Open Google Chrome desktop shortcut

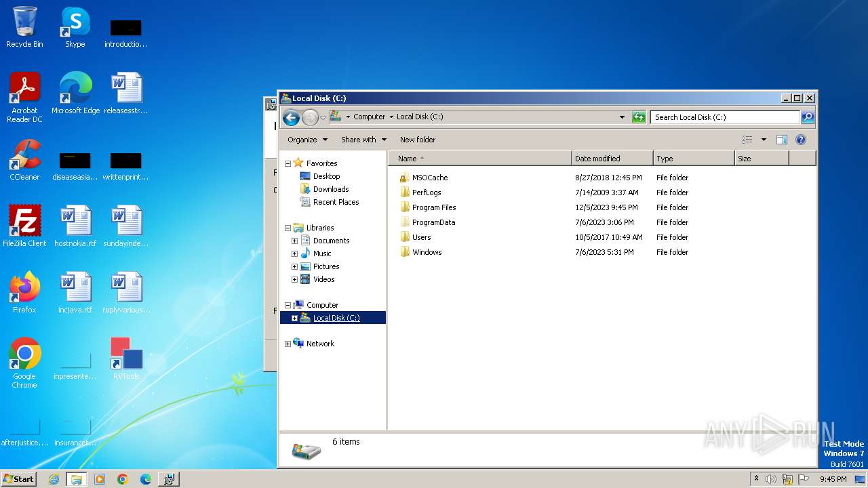coord(24,363)
